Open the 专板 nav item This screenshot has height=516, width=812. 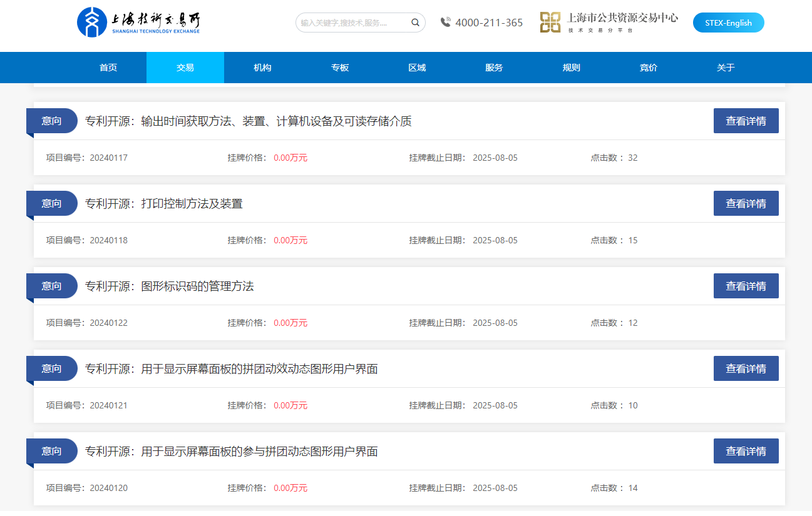[x=340, y=68]
